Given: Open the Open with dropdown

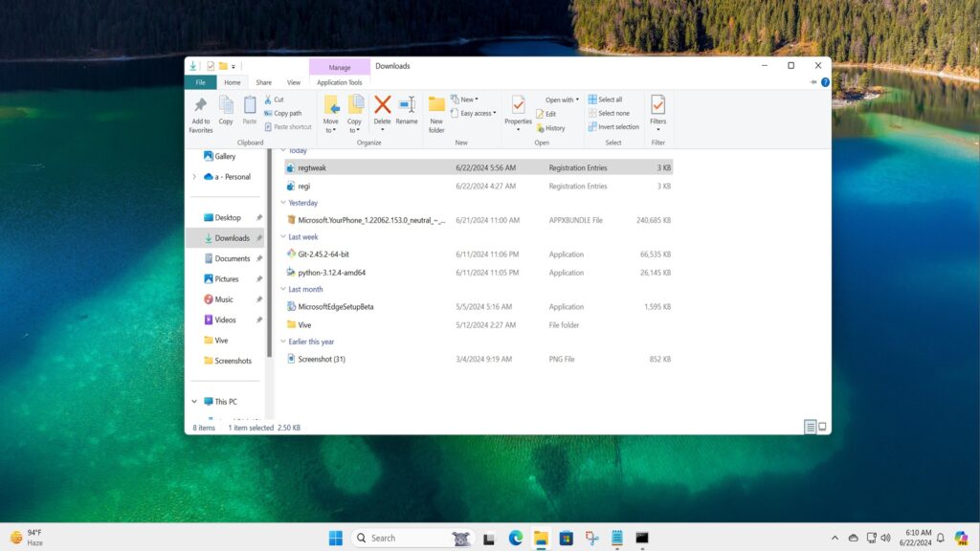Looking at the screenshot, I should click(561, 99).
